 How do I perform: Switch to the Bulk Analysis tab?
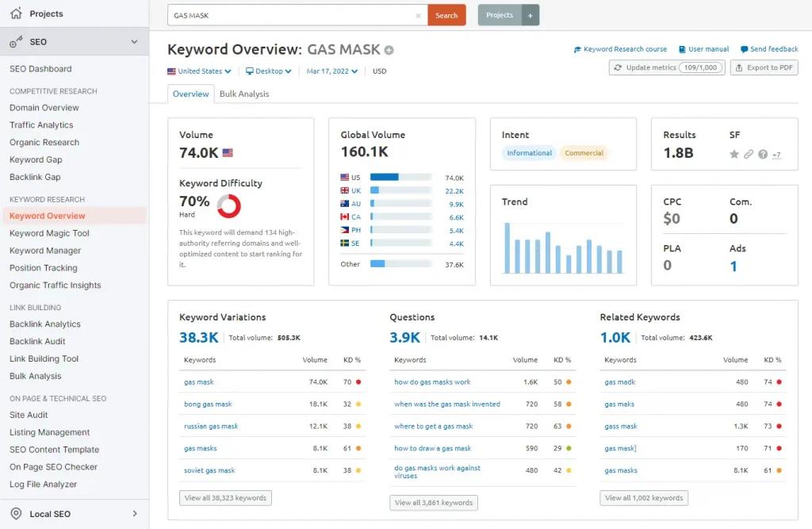(246, 94)
